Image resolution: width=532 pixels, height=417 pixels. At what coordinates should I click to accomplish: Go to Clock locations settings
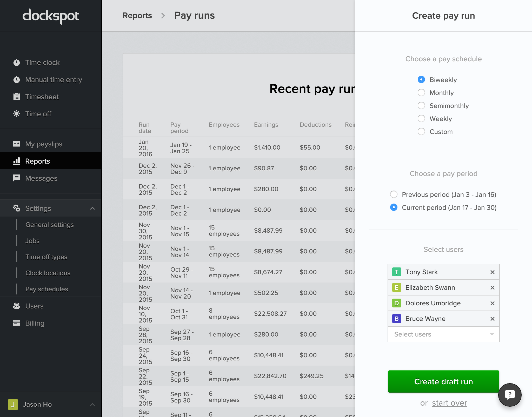click(x=48, y=273)
